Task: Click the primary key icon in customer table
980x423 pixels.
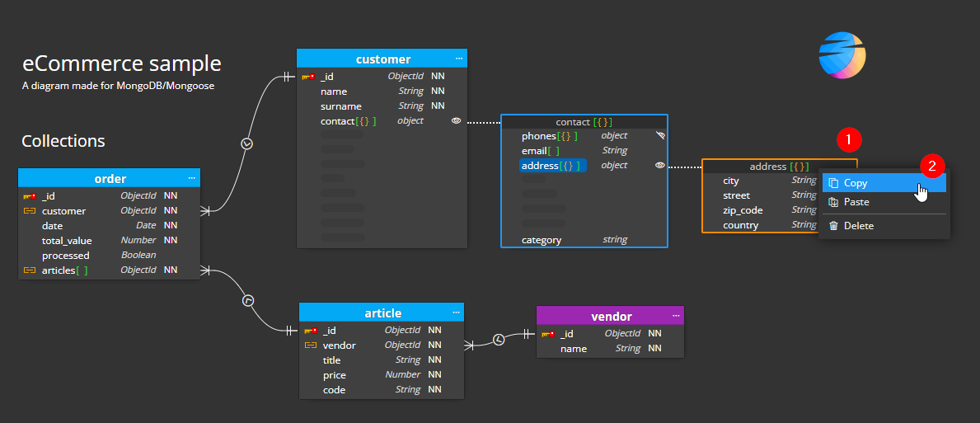Action: [x=307, y=77]
